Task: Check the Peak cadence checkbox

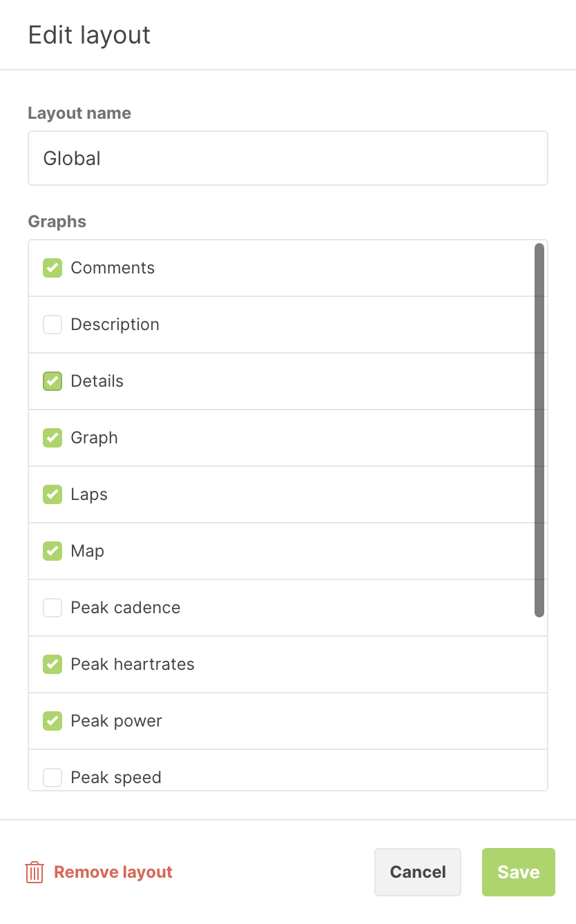Action: pos(52,608)
